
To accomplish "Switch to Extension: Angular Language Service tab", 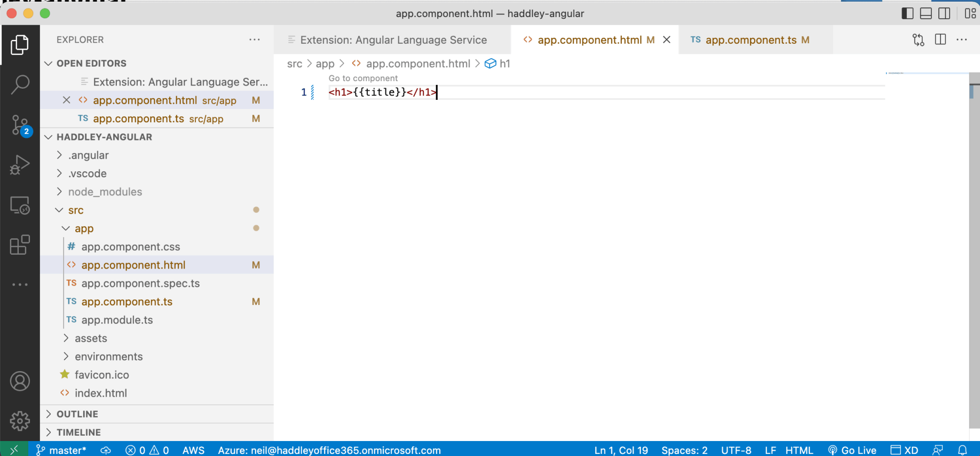I will pos(392,40).
